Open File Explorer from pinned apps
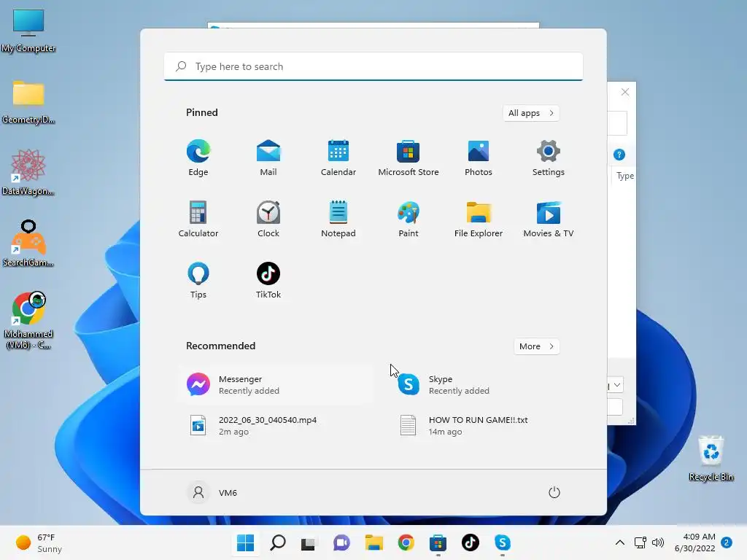 pyautogui.click(x=479, y=219)
